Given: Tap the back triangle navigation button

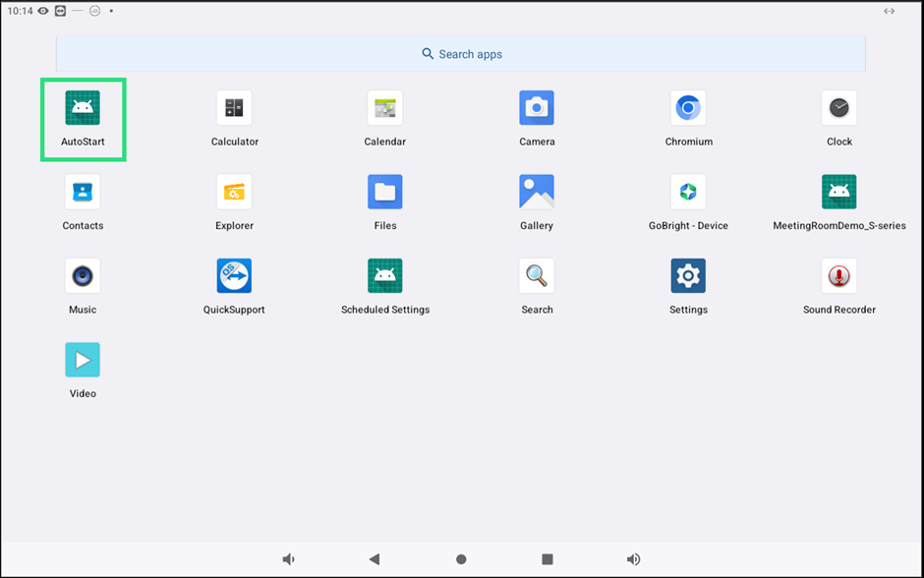Looking at the screenshot, I should pos(375,559).
